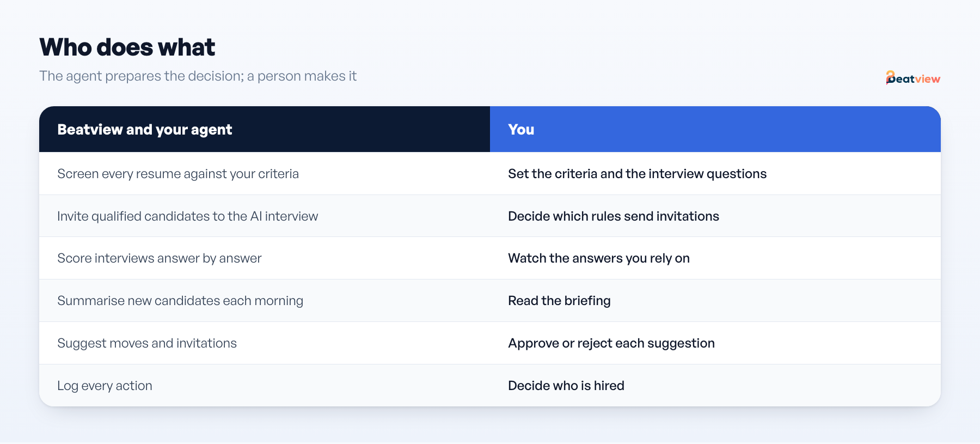Click 'Approve or reject each suggestion'
Image resolution: width=980 pixels, height=444 pixels.
pos(611,343)
